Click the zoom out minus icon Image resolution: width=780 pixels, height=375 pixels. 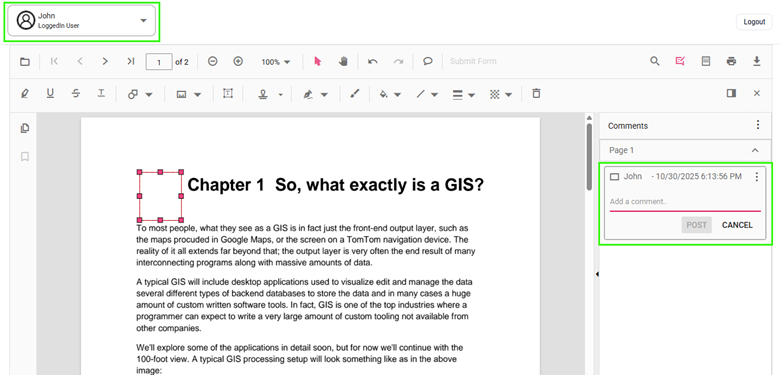(x=212, y=61)
